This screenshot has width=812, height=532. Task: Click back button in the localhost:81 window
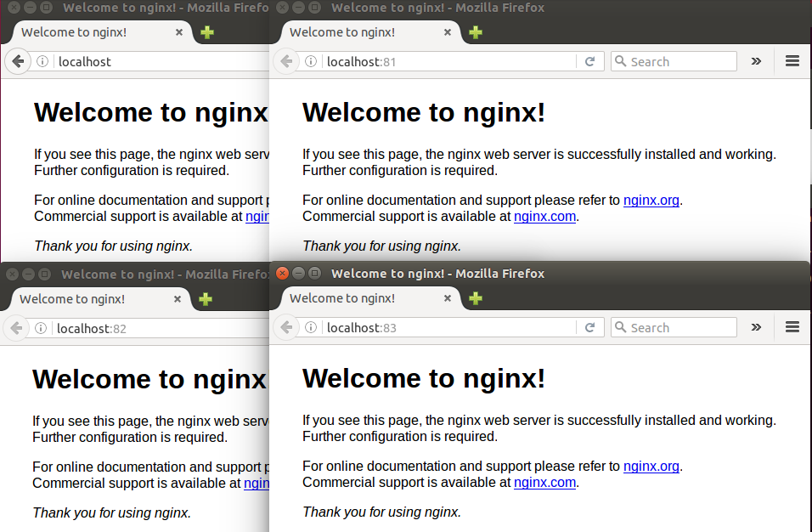click(x=286, y=61)
